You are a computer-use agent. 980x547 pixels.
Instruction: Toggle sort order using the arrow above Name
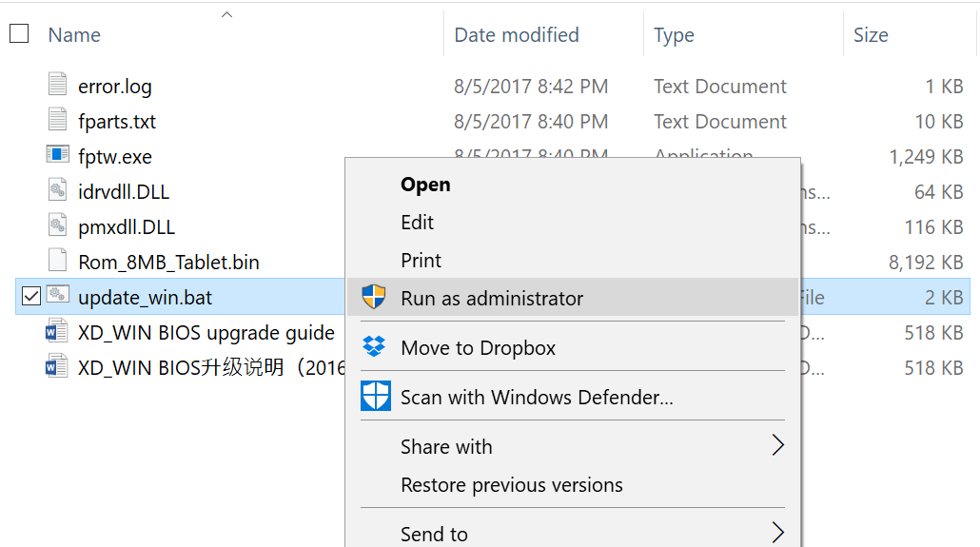(x=226, y=14)
